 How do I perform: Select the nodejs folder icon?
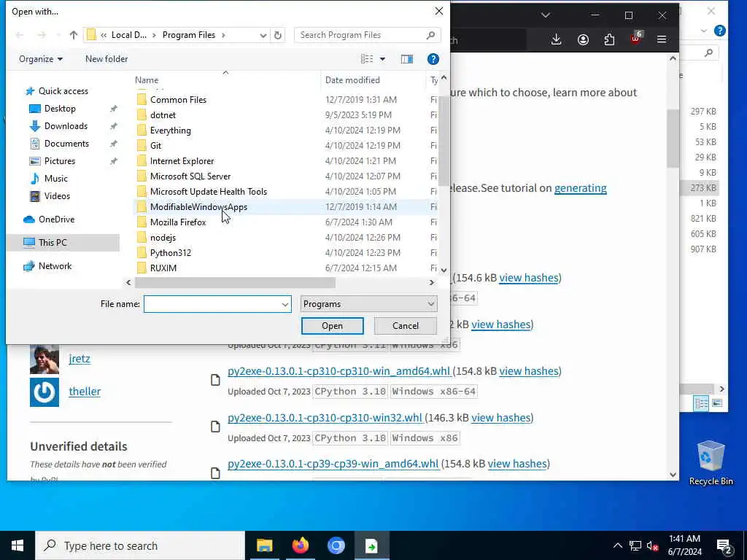click(x=142, y=237)
